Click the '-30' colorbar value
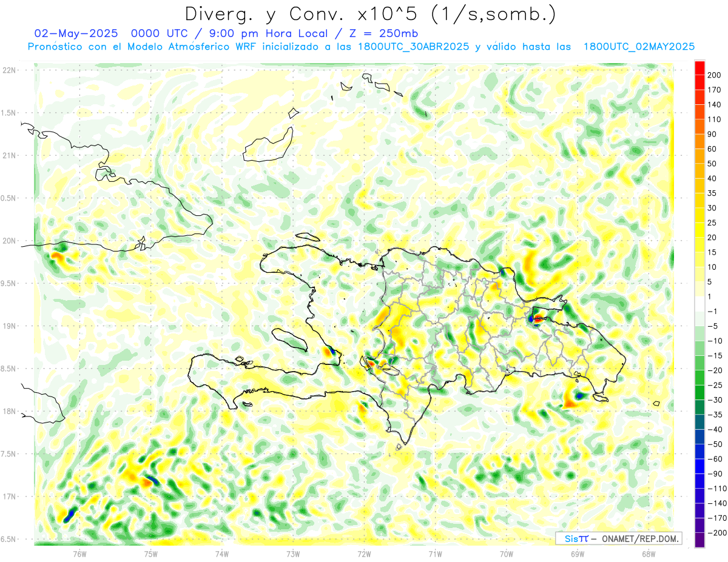 pyautogui.click(x=716, y=400)
